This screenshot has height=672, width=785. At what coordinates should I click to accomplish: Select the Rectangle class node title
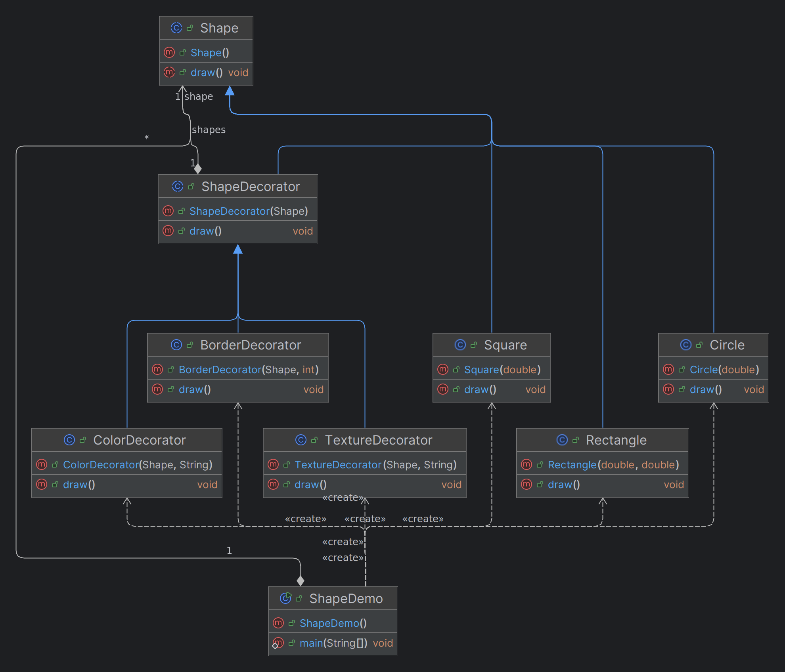click(x=616, y=440)
